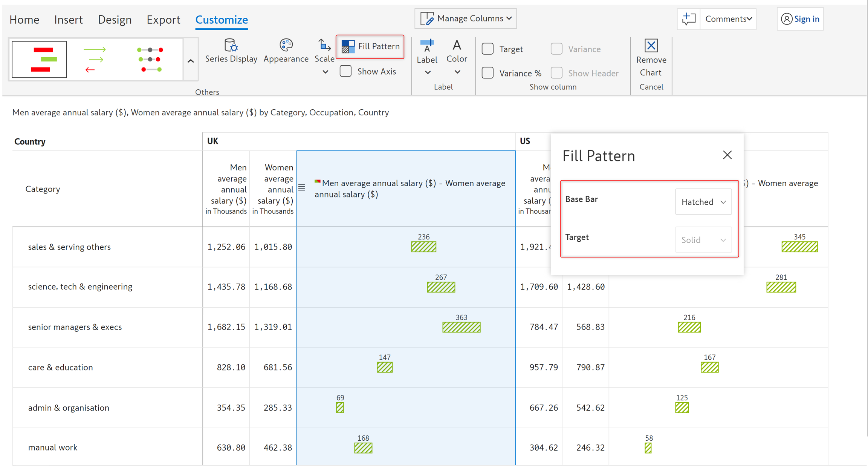Expand the Manage Columns dropdown
This screenshot has height=466, width=868.
tap(466, 18)
